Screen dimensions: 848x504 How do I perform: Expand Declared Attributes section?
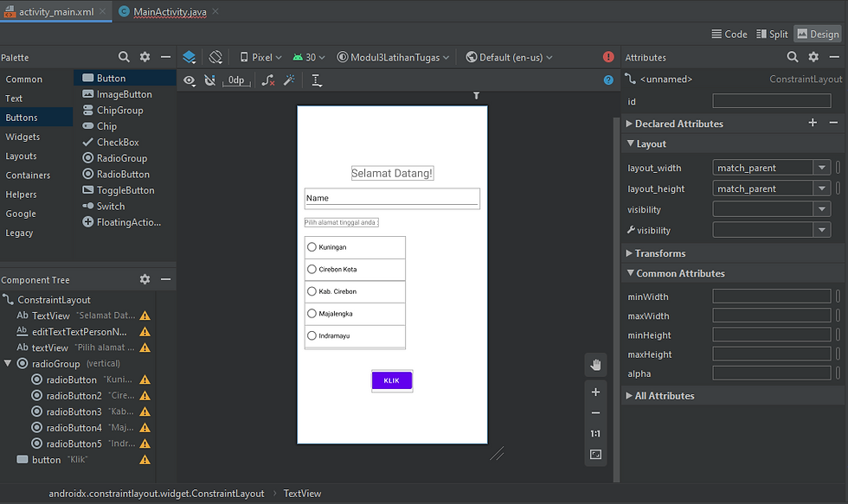coord(629,123)
